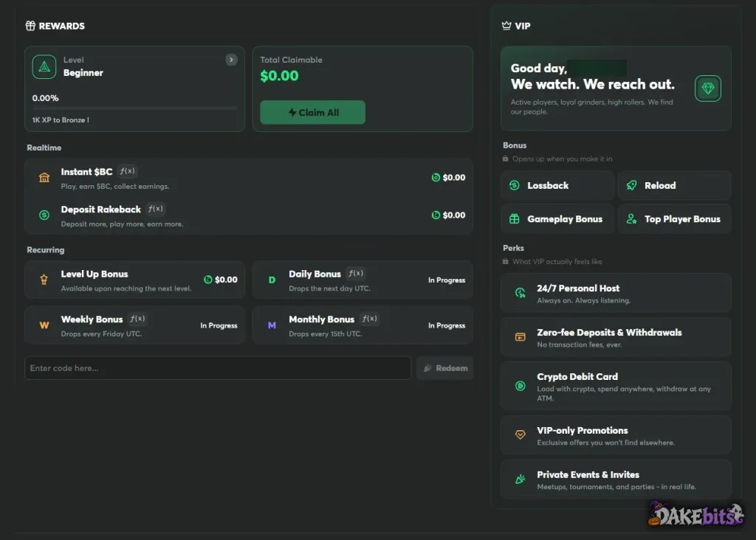Click the Instant $BC bank icon
Screen dimensions: 756x540
44,177
